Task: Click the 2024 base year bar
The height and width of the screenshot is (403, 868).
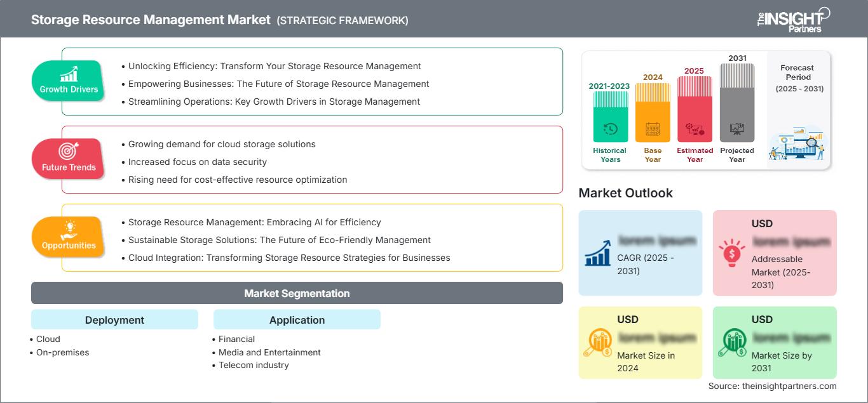Action: (x=653, y=112)
